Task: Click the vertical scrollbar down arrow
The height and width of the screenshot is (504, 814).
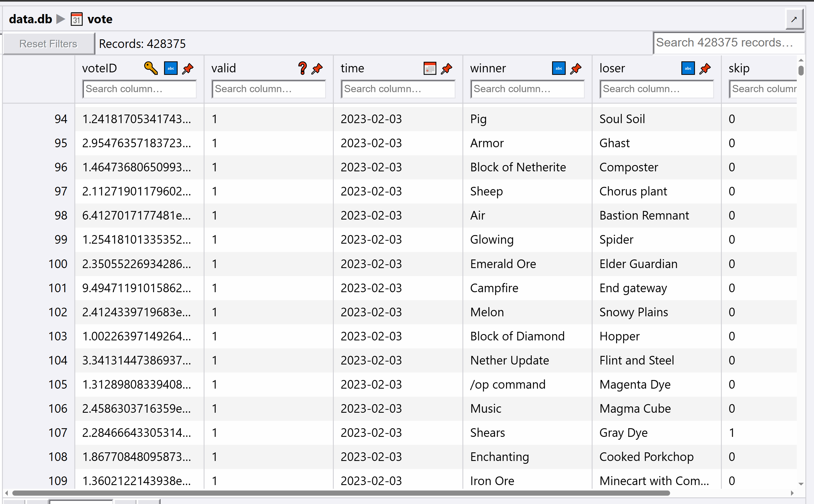Action: click(801, 484)
